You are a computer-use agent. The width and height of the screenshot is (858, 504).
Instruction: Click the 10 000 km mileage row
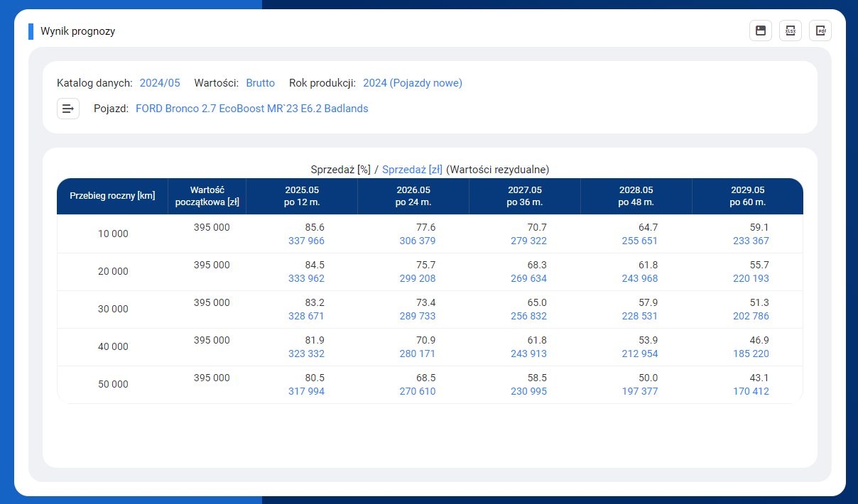click(113, 234)
